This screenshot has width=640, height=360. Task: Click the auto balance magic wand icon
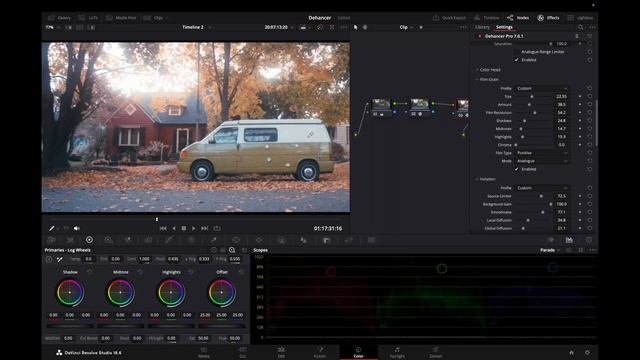click(x=60, y=259)
